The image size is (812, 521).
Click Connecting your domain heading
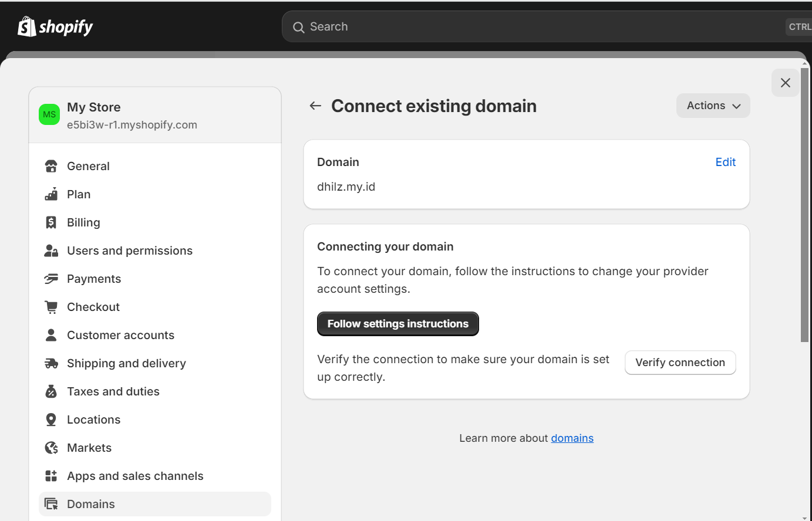click(x=385, y=246)
